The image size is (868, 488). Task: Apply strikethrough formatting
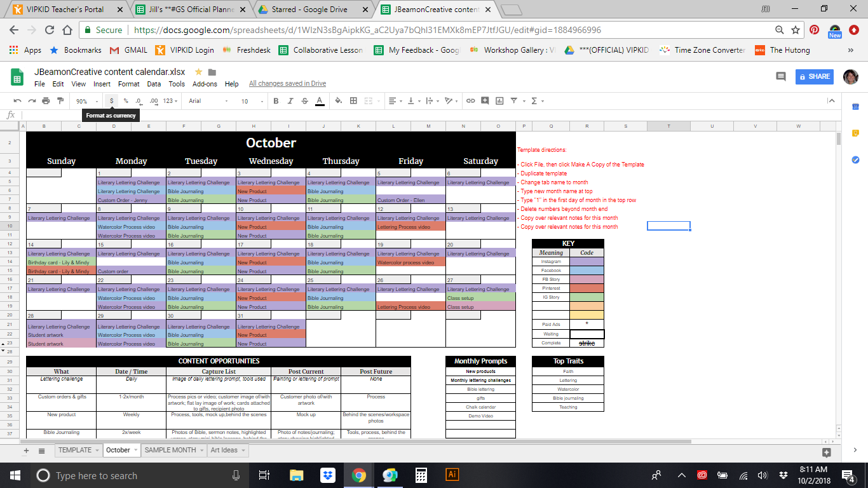point(304,100)
